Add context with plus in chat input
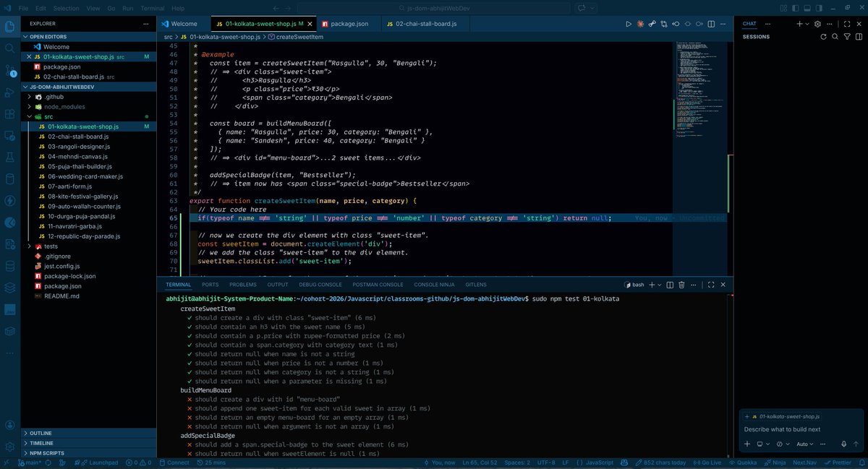The image size is (868, 469). [747, 444]
